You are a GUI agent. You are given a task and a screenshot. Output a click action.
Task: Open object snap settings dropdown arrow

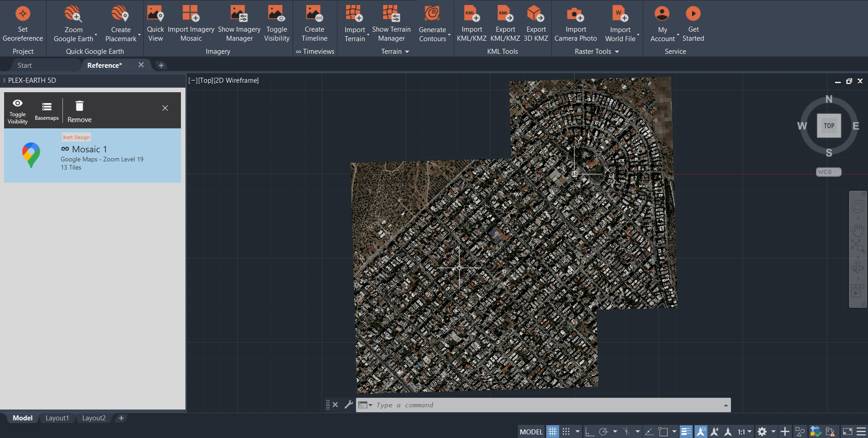click(674, 432)
